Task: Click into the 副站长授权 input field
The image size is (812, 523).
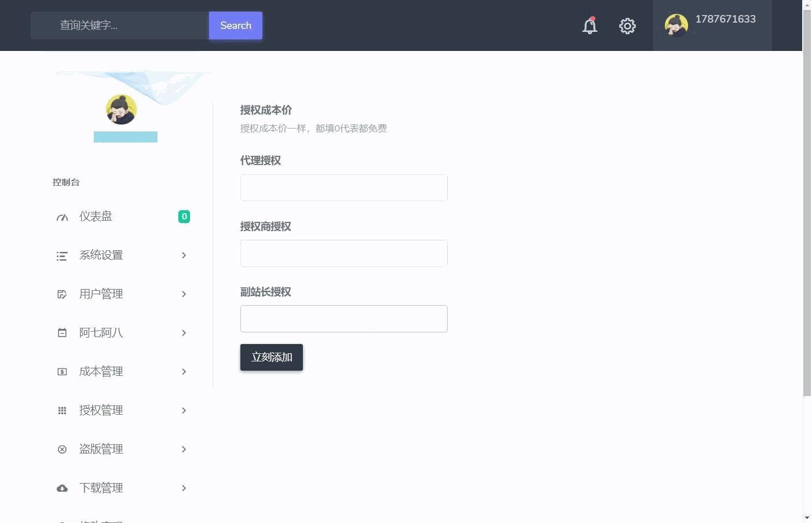Action: click(343, 319)
